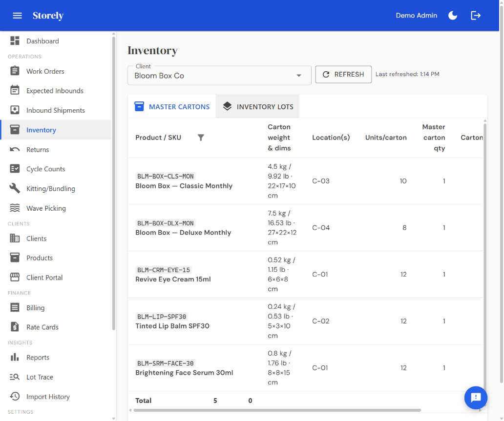Open the feedback chat bubble button
Image resolution: width=504 pixels, height=421 pixels.
pos(476,398)
